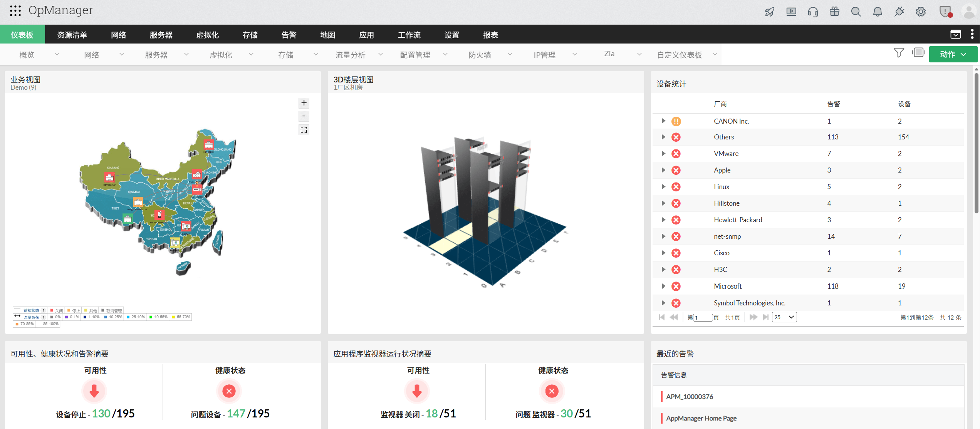Click the traffic load help question mark
This screenshot has width=980, height=429.
click(x=44, y=317)
